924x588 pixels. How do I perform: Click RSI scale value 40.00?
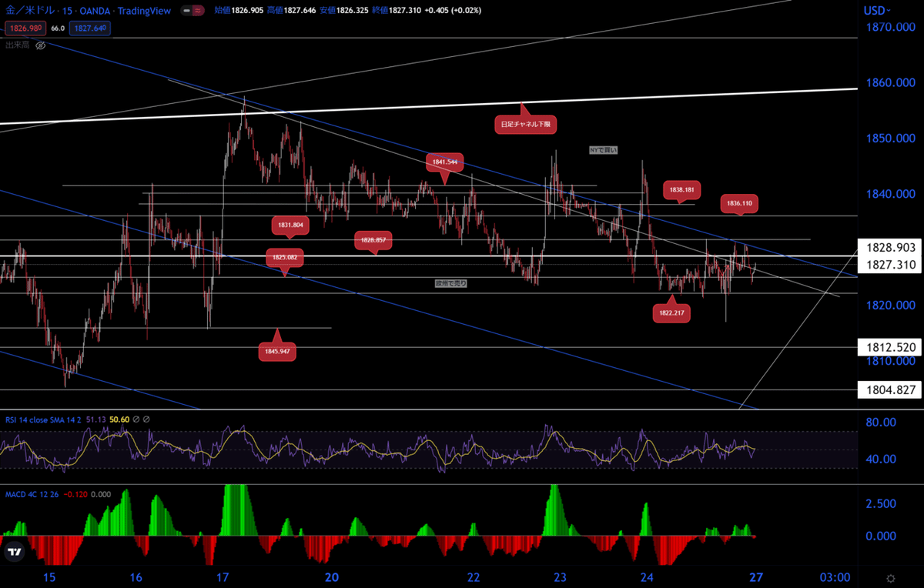point(879,459)
